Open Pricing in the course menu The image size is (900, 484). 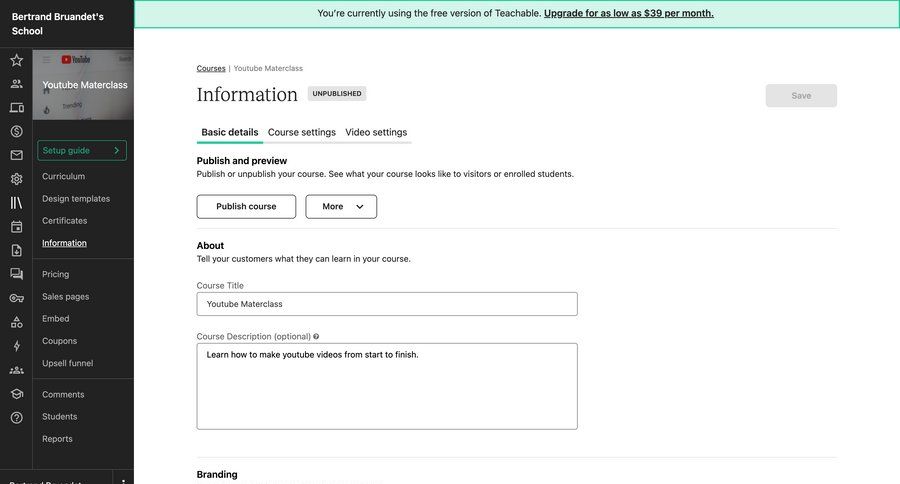(55, 274)
